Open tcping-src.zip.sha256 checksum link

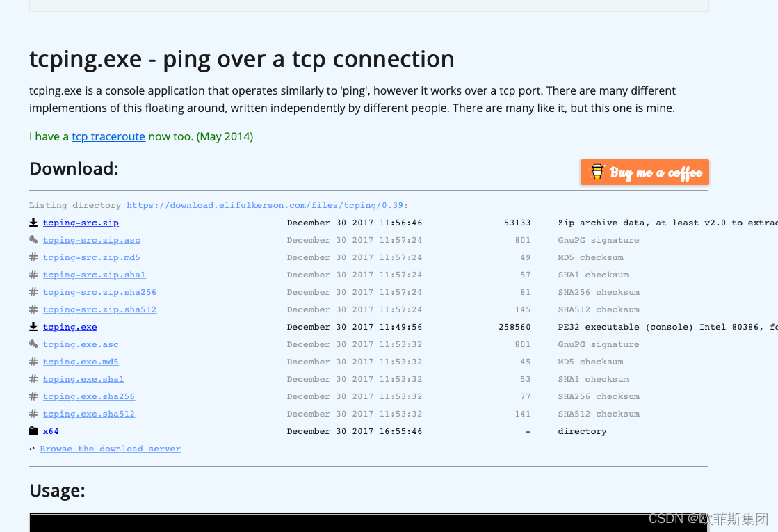[99, 292]
